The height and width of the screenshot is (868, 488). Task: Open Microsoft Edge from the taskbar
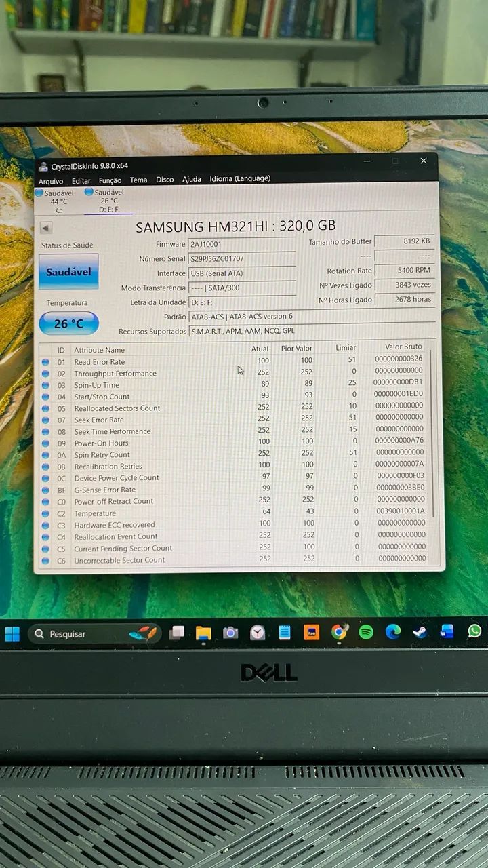(x=393, y=632)
